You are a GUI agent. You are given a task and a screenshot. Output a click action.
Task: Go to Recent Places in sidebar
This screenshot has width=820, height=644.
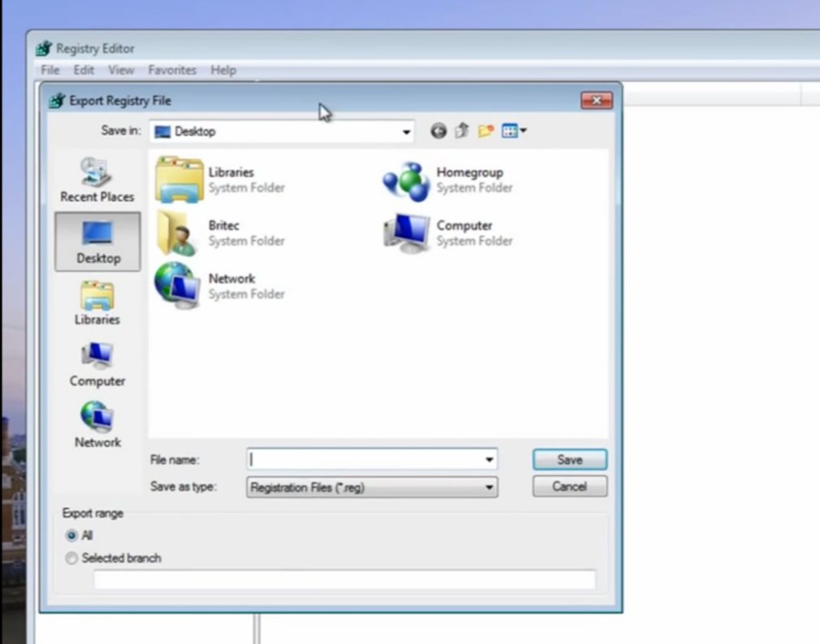point(97,179)
